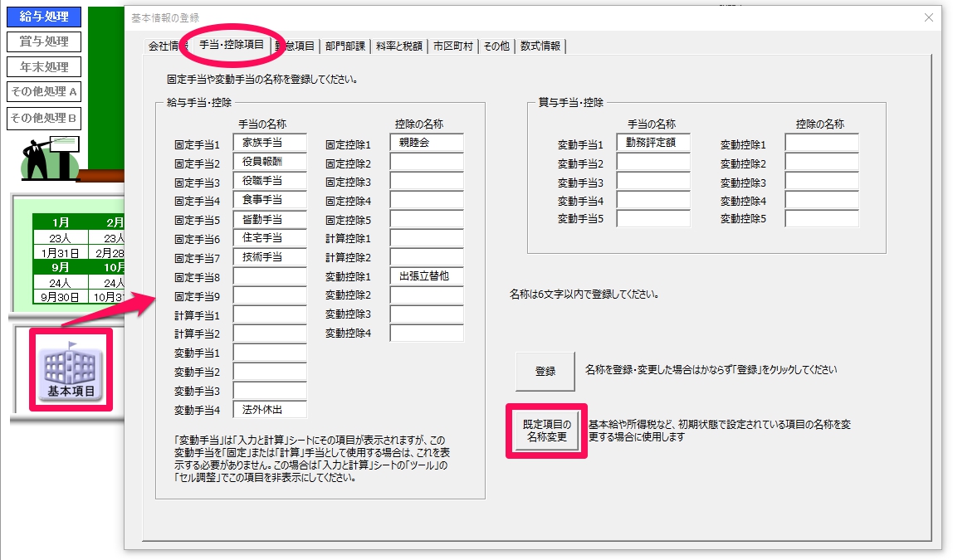Click the empty 給与 変動控除2 field
Screen dimensions: 953x560
427,295
